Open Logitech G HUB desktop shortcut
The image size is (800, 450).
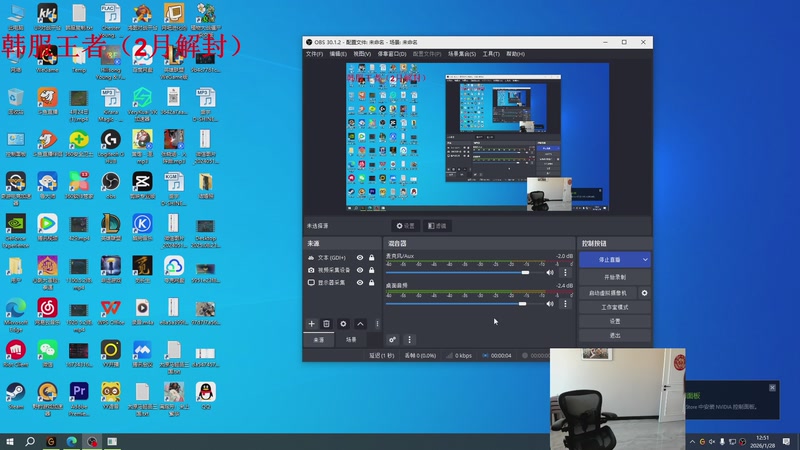(110, 146)
